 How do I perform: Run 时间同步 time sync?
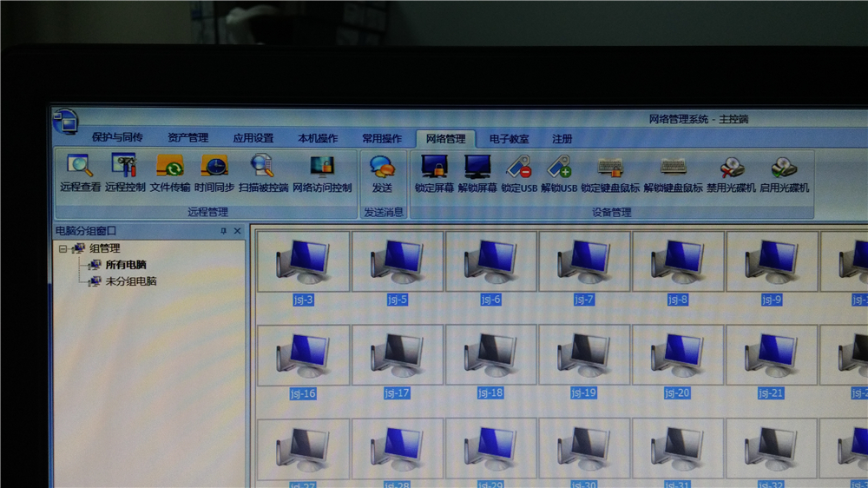214,172
